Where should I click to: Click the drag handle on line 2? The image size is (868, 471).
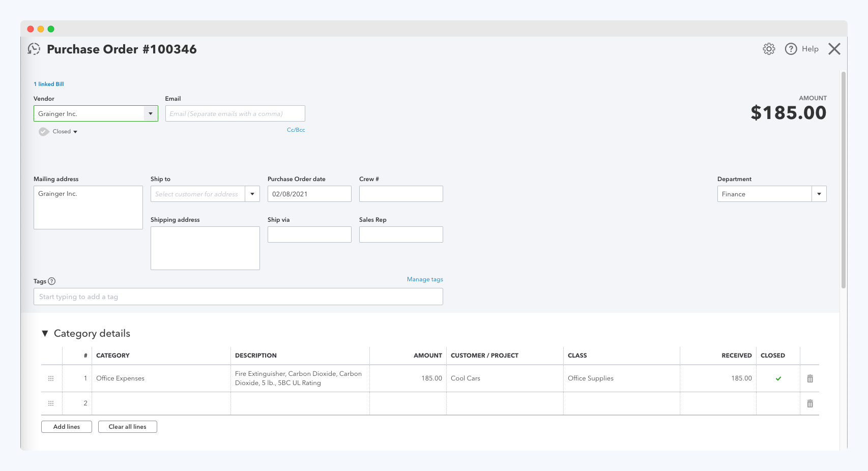(x=51, y=403)
